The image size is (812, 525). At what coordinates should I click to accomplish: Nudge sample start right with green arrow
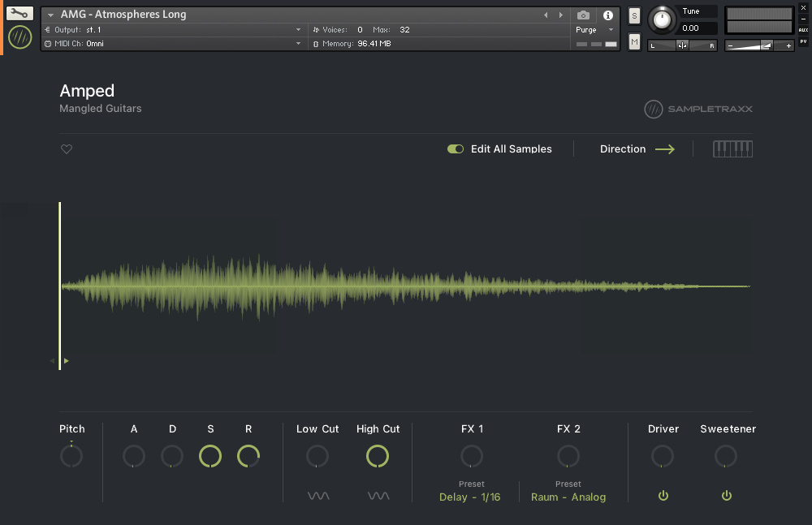(x=67, y=361)
